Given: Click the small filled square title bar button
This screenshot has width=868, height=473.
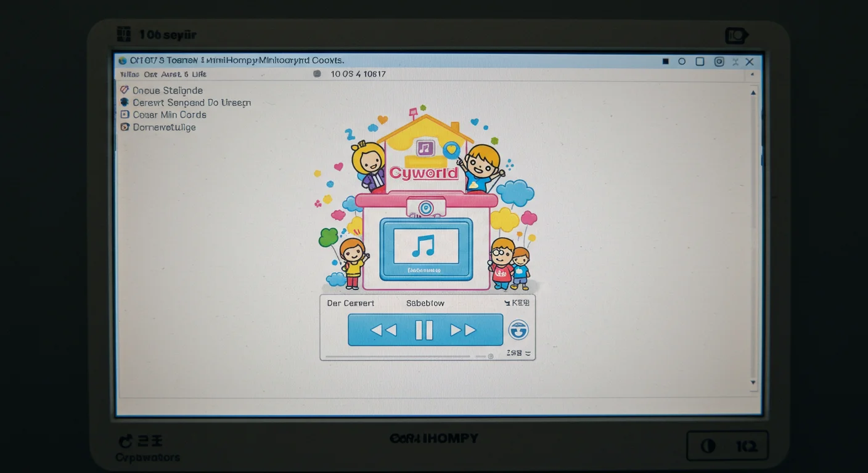Looking at the screenshot, I should tap(665, 62).
